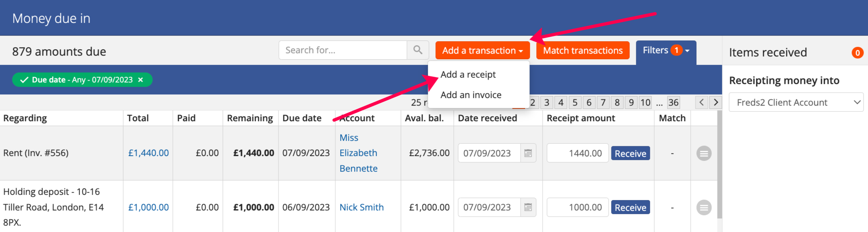Viewport: 868px width, 232px height.
Task: Open row menu icon for Rent invoice
Action: (x=704, y=153)
